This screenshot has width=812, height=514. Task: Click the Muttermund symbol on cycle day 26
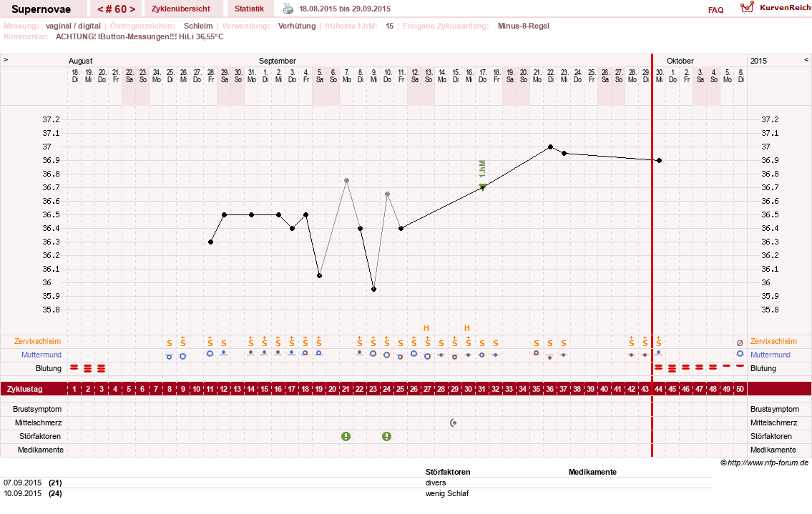coord(414,354)
